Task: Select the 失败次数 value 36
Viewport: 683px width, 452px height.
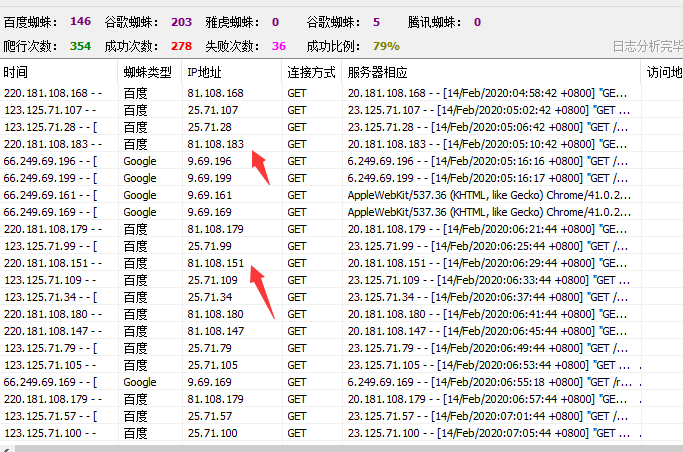Action: pos(279,46)
